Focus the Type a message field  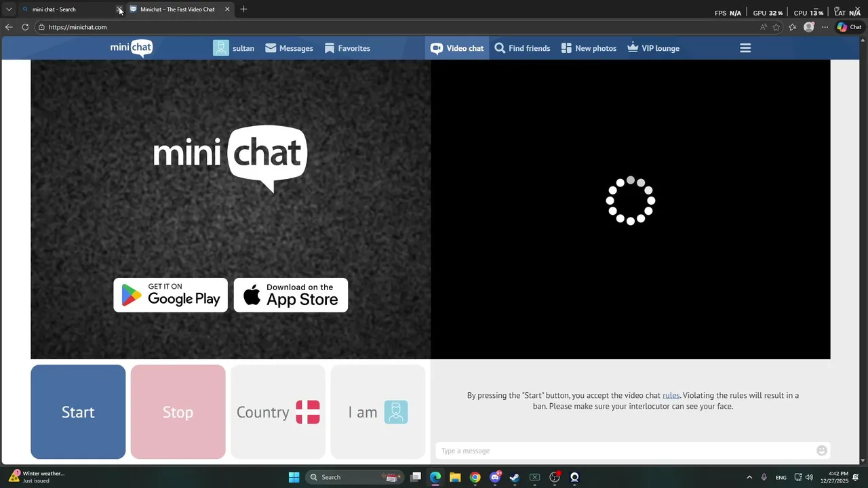625,451
